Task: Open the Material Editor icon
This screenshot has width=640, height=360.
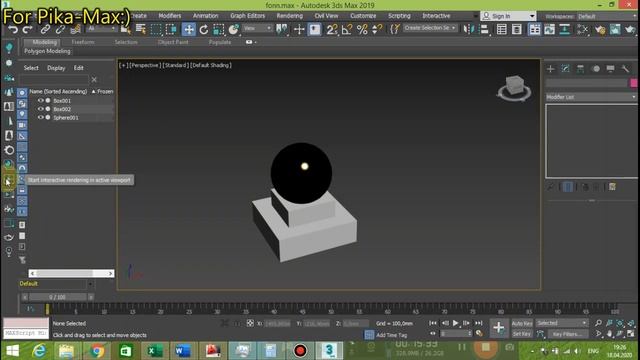Action: tap(582, 29)
